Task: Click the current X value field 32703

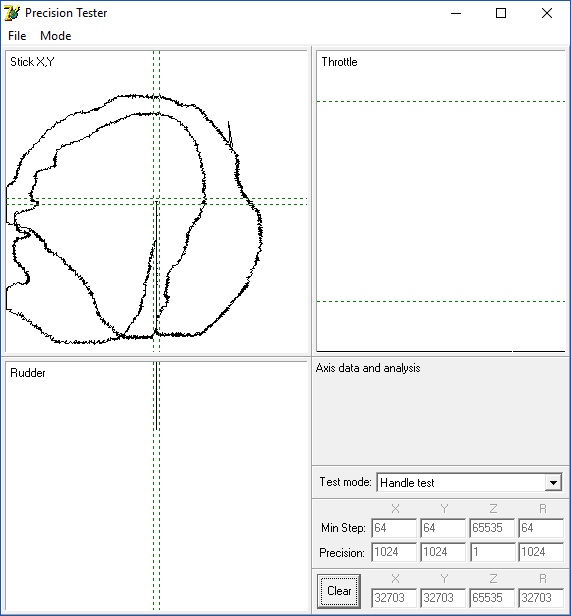Action: pyautogui.click(x=394, y=598)
